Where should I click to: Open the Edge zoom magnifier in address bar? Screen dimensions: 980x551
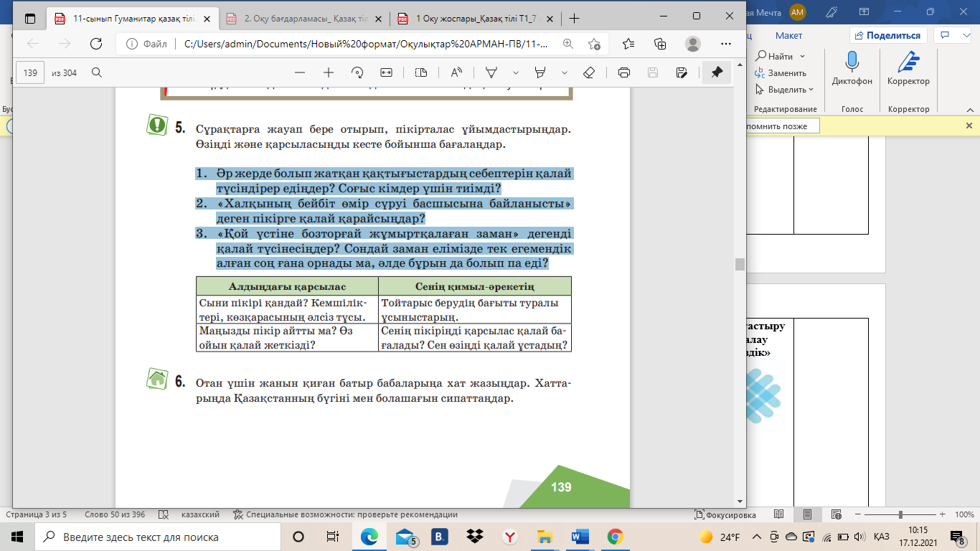coord(568,44)
